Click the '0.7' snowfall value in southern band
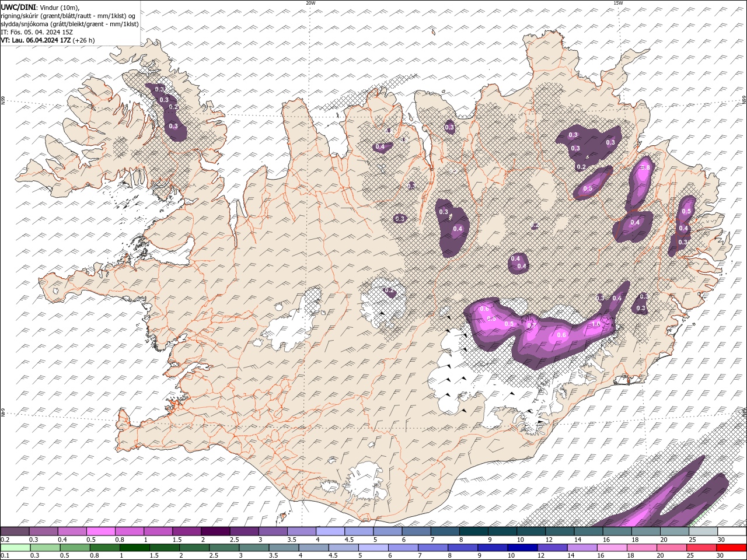 coord(531,327)
